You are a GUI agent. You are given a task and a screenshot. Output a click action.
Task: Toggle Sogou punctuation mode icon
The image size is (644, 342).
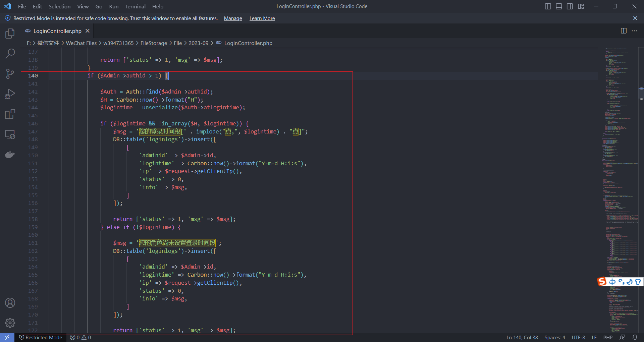[x=621, y=282]
